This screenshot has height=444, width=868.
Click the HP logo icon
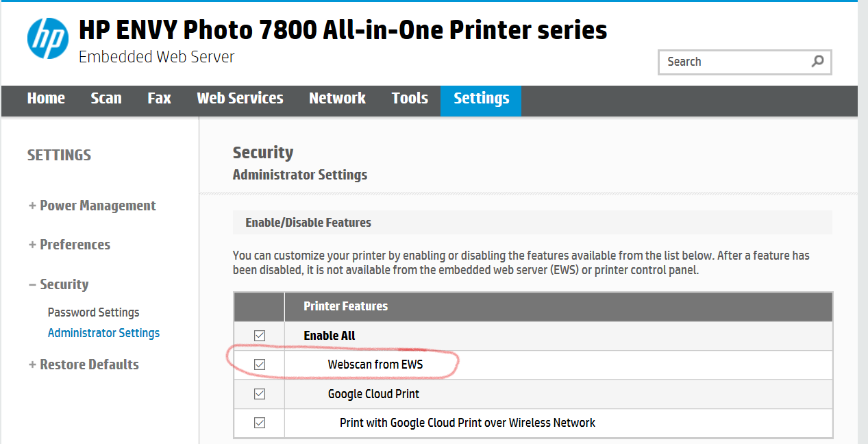[48, 38]
